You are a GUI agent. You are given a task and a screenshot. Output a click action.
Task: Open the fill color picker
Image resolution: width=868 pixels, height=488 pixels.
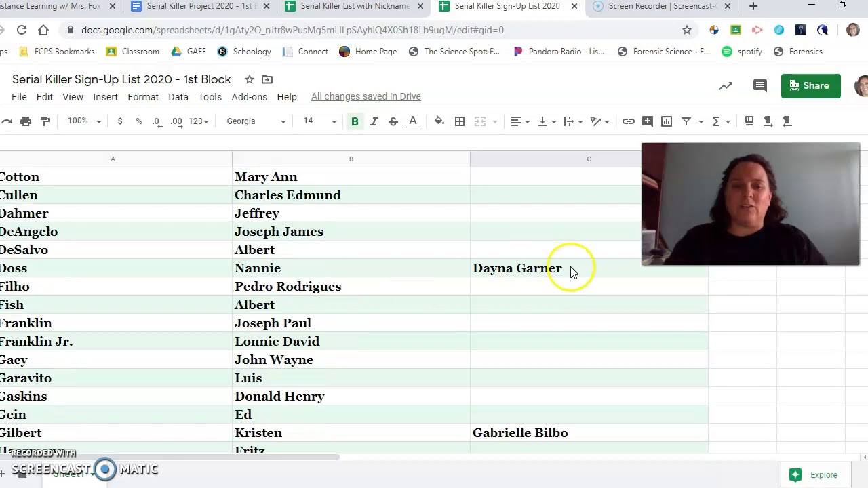[439, 121]
